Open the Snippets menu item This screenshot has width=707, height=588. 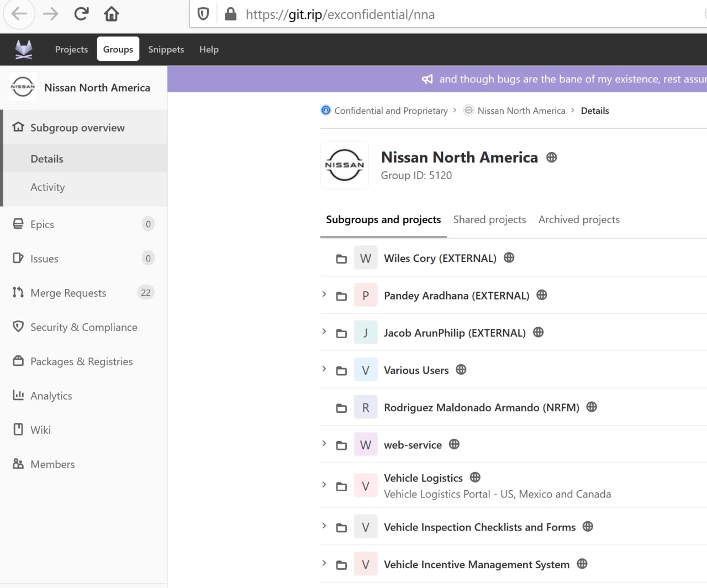166,49
